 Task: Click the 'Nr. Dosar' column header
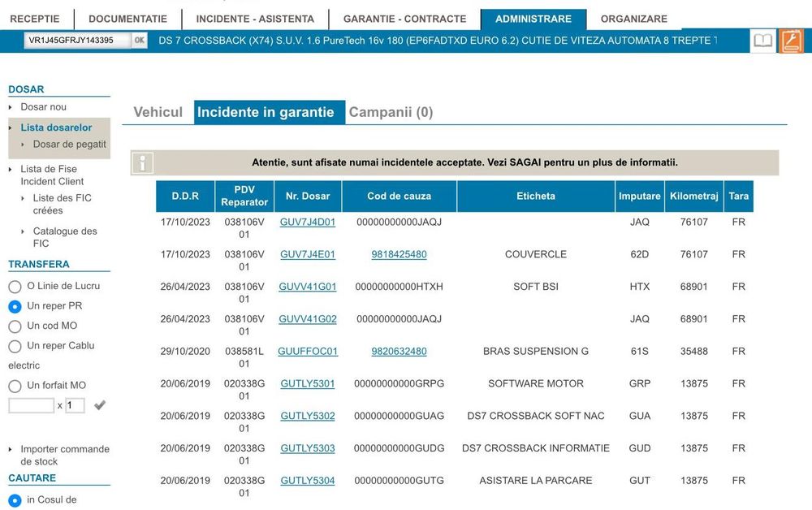click(x=308, y=197)
